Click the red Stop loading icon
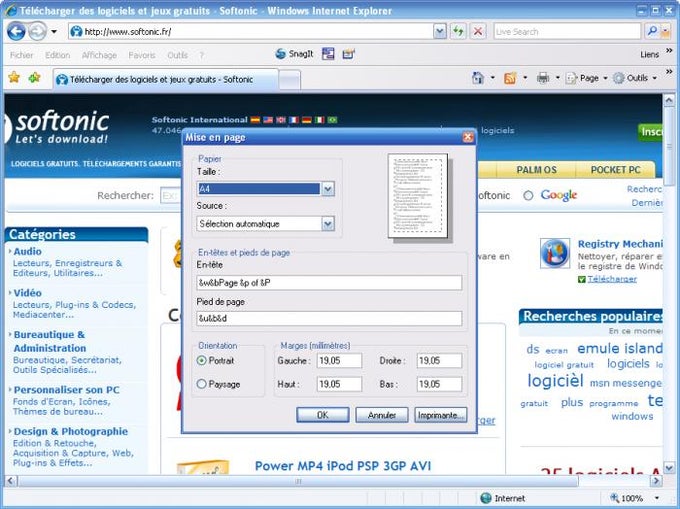 pyautogui.click(x=478, y=31)
